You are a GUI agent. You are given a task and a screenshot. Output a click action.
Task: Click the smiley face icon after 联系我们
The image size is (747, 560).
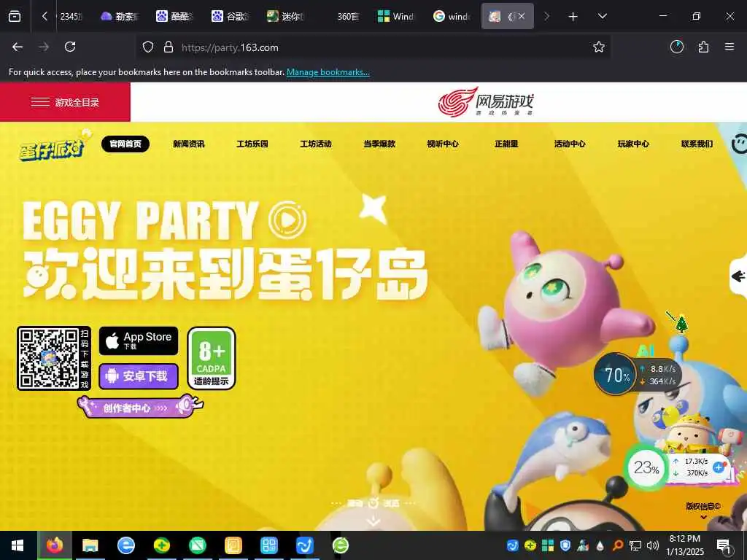[x=739, y=144]
